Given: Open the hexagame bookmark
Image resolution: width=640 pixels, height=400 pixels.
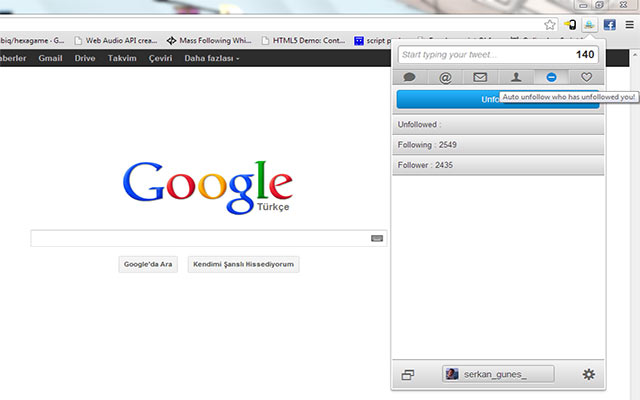Looking at the screenshot, I should [32, 40].
